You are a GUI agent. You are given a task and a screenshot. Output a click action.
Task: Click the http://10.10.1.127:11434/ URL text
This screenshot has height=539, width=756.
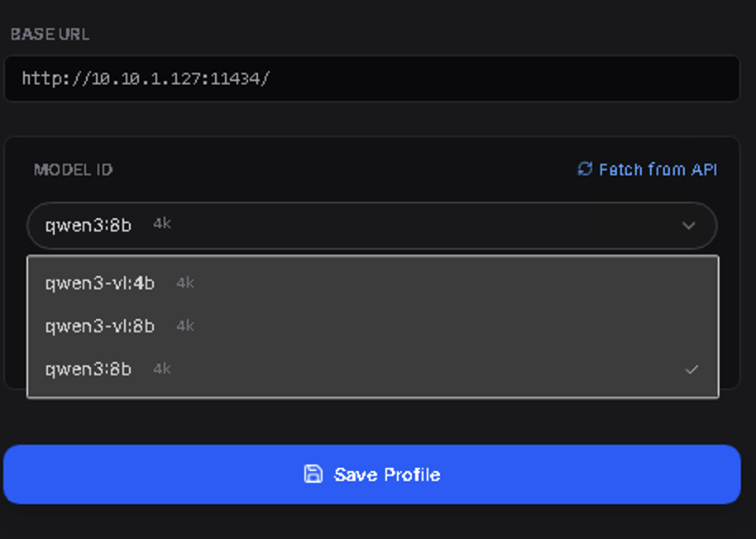[146, 79]
